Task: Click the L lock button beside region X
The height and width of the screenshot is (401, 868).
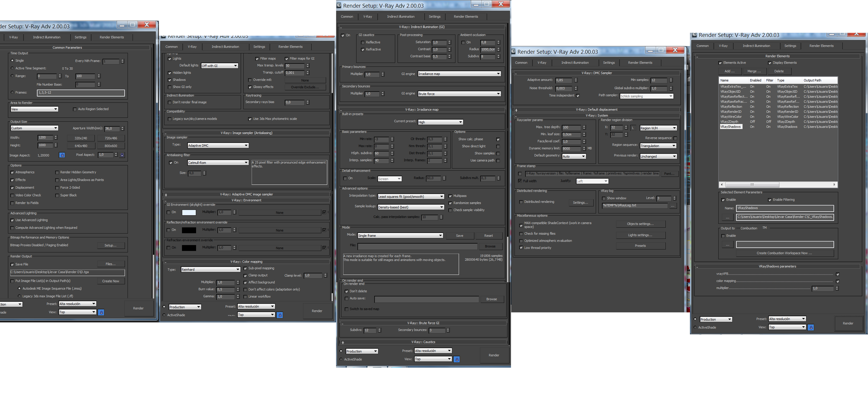Action: pyautogui.click(x=633, y=128)
